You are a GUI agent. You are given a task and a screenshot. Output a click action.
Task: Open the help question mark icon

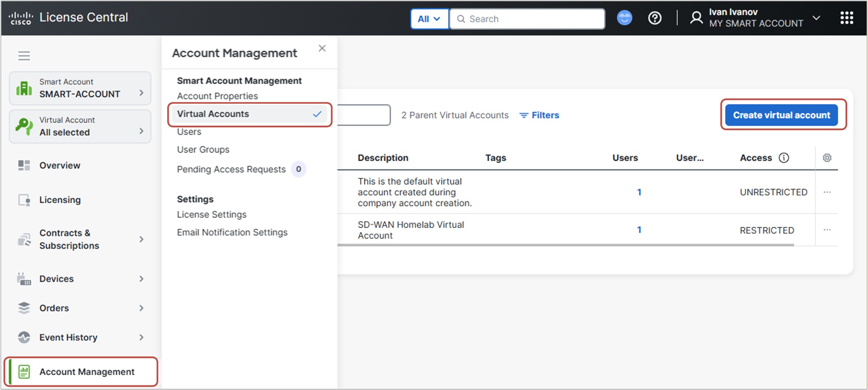[x=655, y=18]
